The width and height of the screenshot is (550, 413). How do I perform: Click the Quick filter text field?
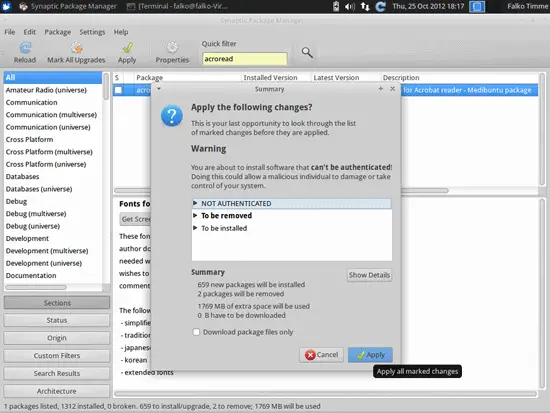coord(244,59)
